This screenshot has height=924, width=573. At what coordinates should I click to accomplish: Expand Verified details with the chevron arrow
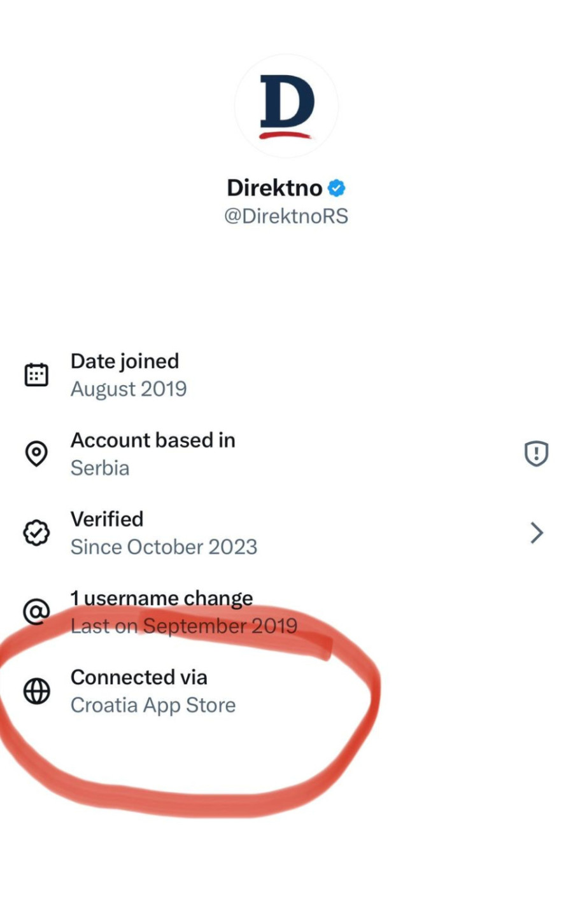[x=537, y=533]
